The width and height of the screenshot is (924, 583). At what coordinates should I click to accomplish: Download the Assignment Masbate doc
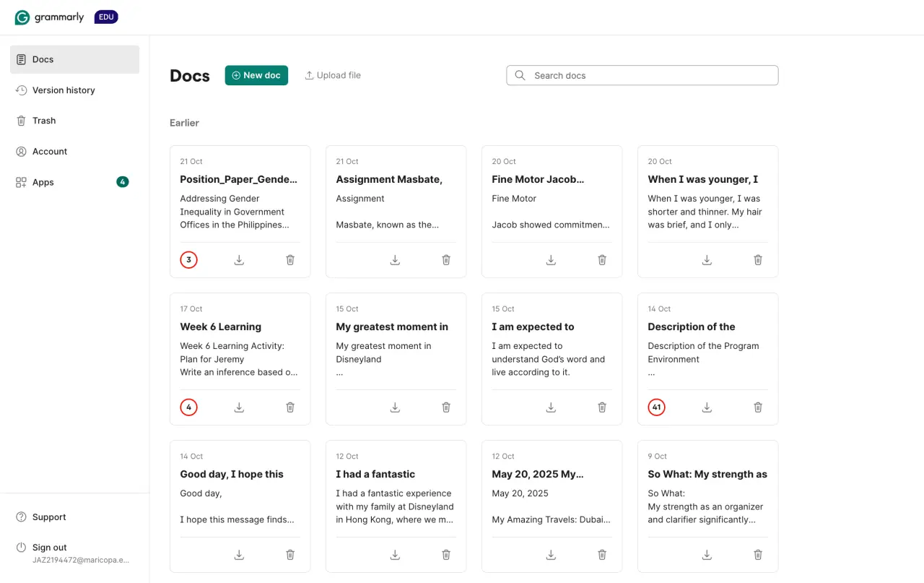click(x=395, y=260)
